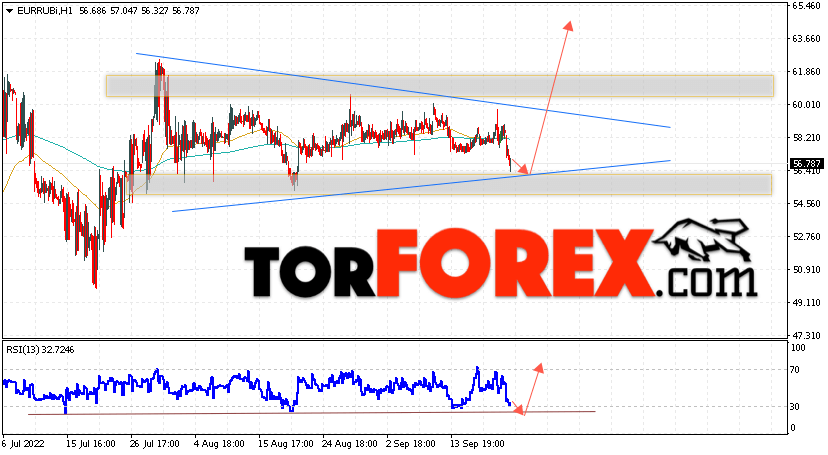The width and height of the screenshot is (828, 455).
Task: Click price level 50.910 on scale
Action: click(x=806, y=270)
